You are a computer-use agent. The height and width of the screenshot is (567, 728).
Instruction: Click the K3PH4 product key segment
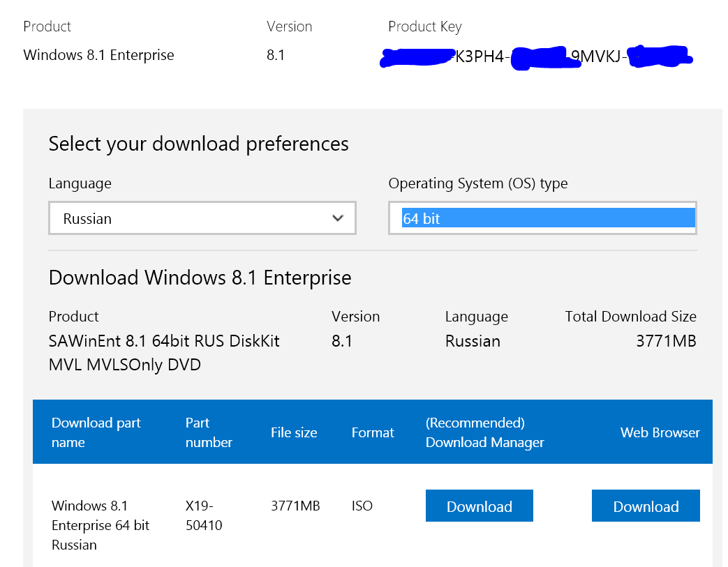point(480,56)
